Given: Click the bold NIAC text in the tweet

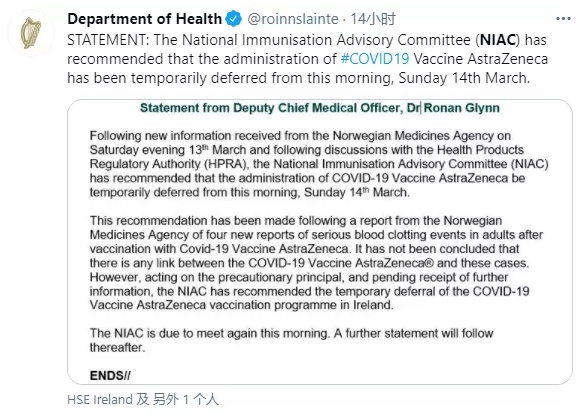Looking at the screenshot, I should point(497,40).
